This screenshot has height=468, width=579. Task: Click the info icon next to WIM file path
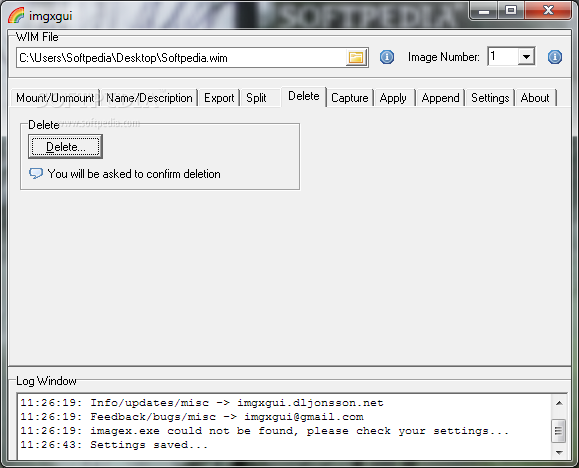tap(387, 57)
